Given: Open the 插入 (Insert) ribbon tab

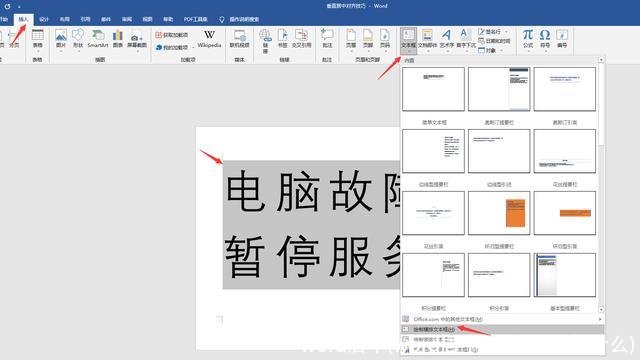Looking at the screenshot, I should coord(23,19).
